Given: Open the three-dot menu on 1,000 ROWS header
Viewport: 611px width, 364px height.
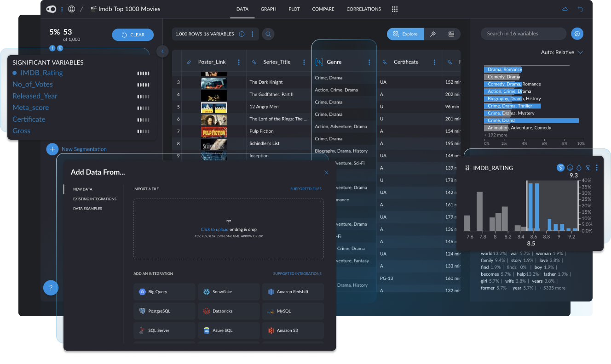Looking at the screenshot, I should [252, 34].
